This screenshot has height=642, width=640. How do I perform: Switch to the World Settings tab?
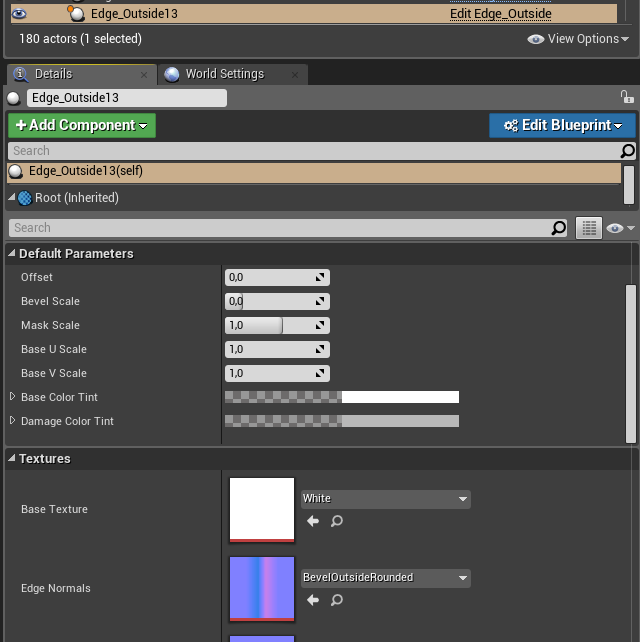(x=224, y=74)
